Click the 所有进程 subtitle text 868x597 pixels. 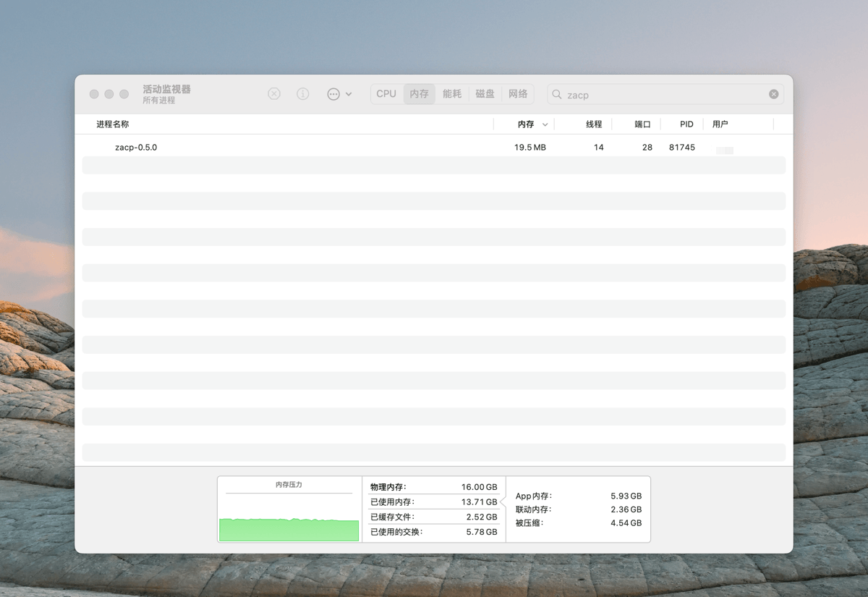[x=159, y=101]
